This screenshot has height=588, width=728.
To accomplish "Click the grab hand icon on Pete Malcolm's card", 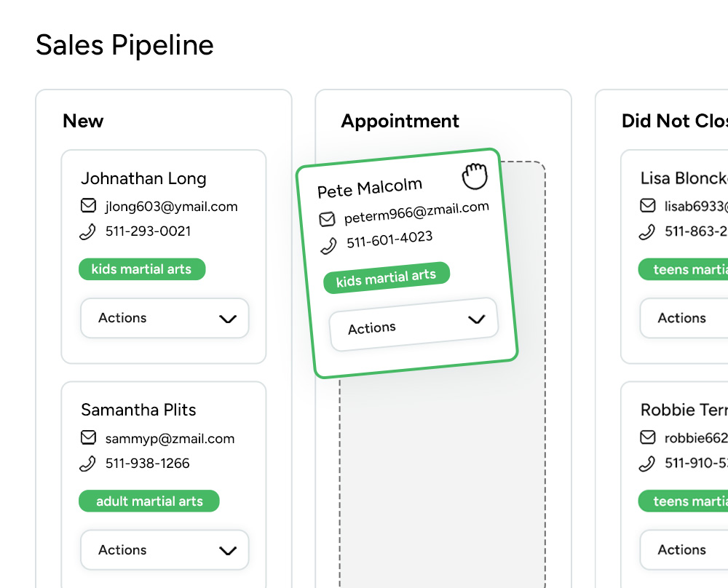I will pyautogui.click(x=475, y=176).
